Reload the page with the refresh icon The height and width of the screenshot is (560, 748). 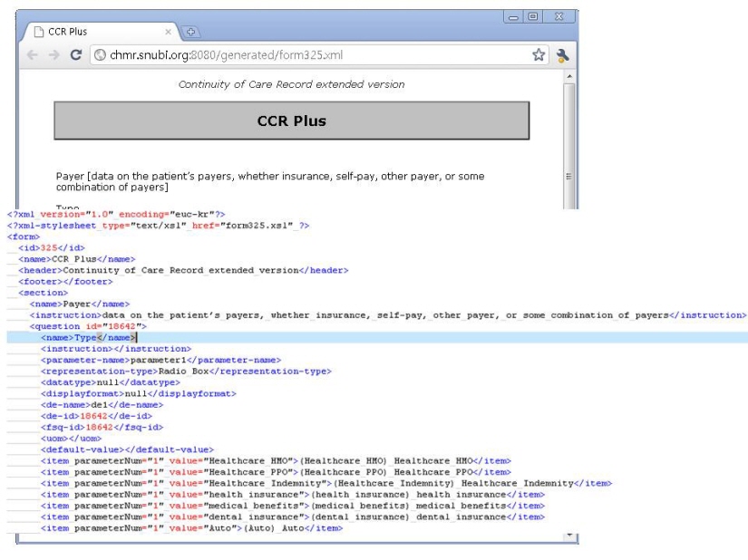tap(76, 54)
